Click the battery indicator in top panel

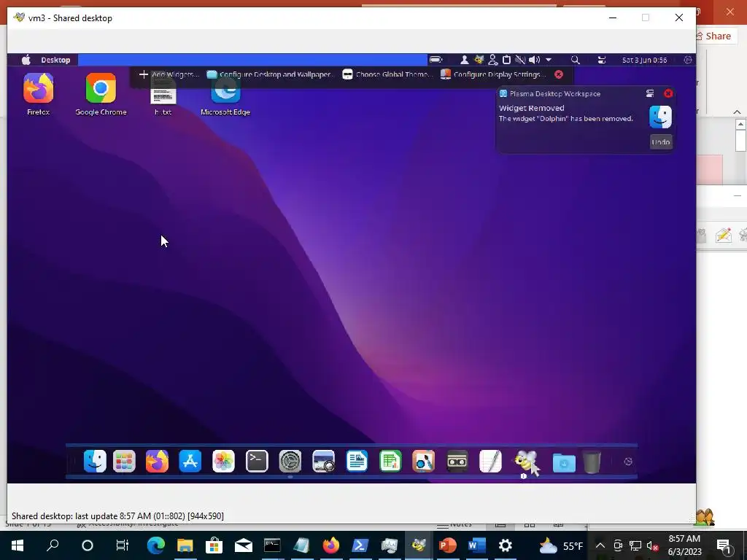pyautogui.click(x=436, y=60)
